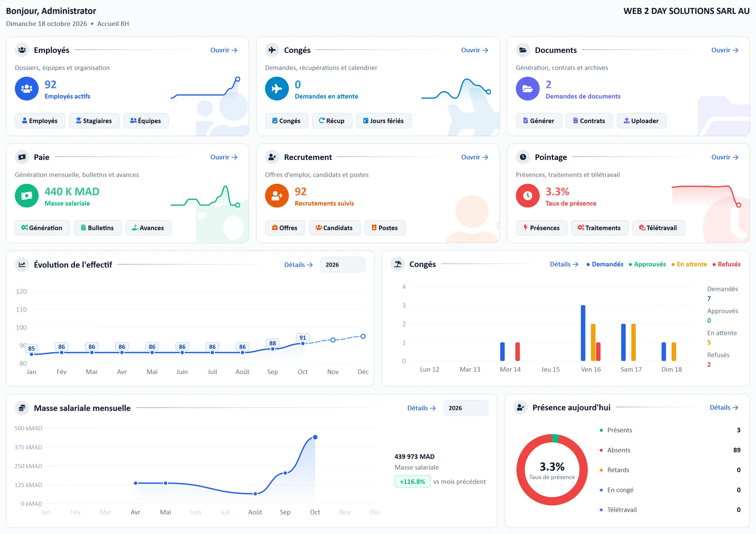Open Détails for Présence aujourd'hui
Viewport: 756px width, 534px height.
click(724, 407)
